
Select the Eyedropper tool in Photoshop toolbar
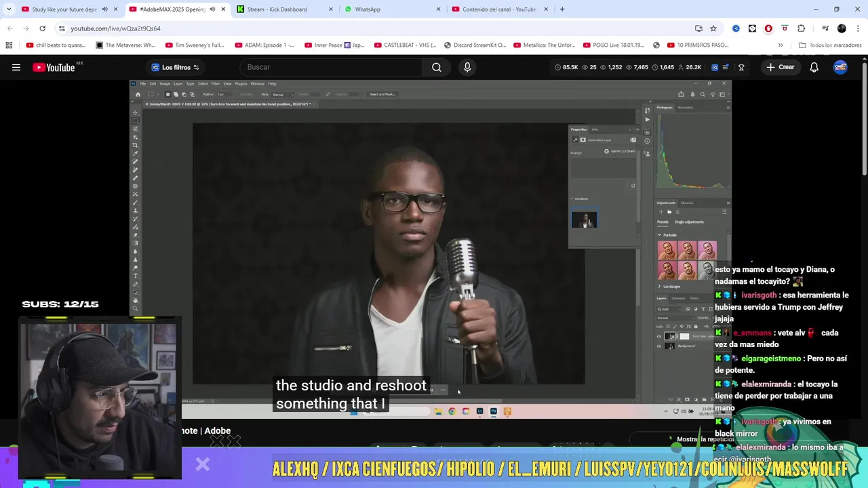135,154
